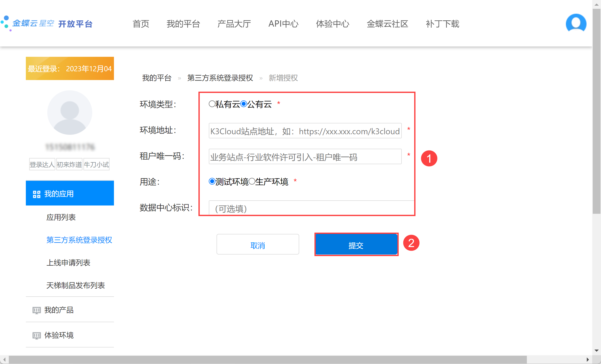Click the 我的应用 grid icon
The width and height of the screenshot is (601, 364).
coord(36,194)
